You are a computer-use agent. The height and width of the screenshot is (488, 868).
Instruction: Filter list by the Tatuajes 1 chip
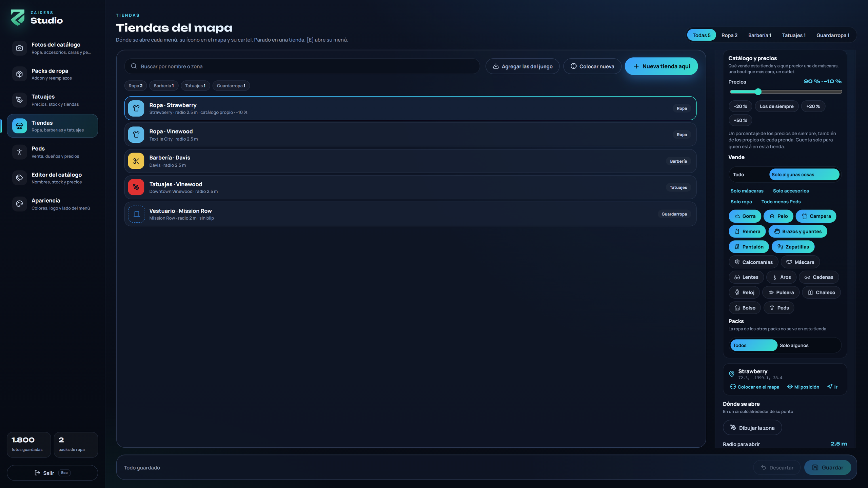coord(195,86)
